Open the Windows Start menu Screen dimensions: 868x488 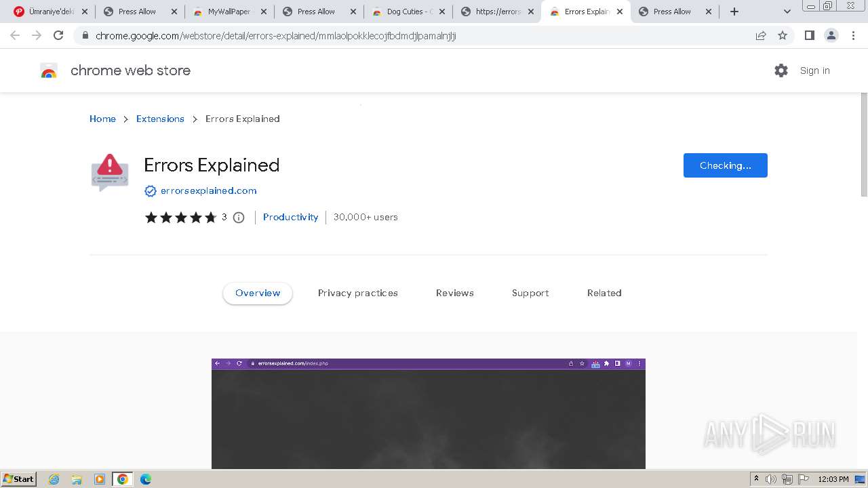click(x=19, y=479)
